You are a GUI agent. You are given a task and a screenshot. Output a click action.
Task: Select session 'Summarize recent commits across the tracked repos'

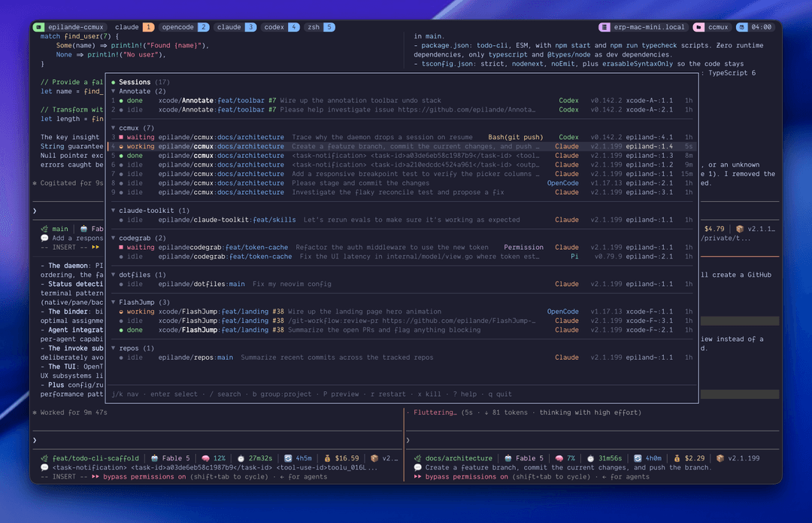[401, 357]
